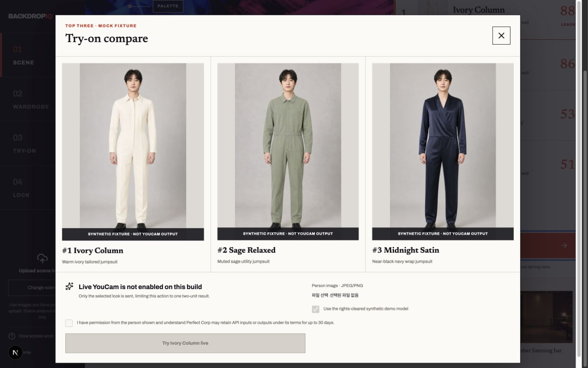Click the "Only the selected look is sent" note
This screenshot has height=368, width=588.
144,296
